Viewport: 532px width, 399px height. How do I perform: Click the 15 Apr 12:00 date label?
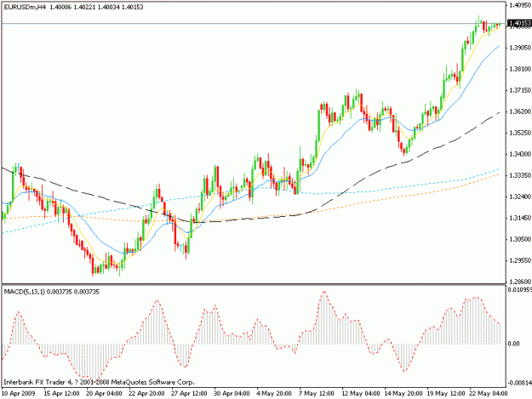point(62,394)
